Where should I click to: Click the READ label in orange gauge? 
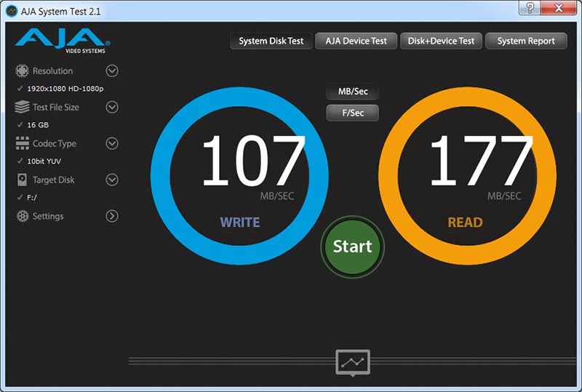tap(466, 223)
